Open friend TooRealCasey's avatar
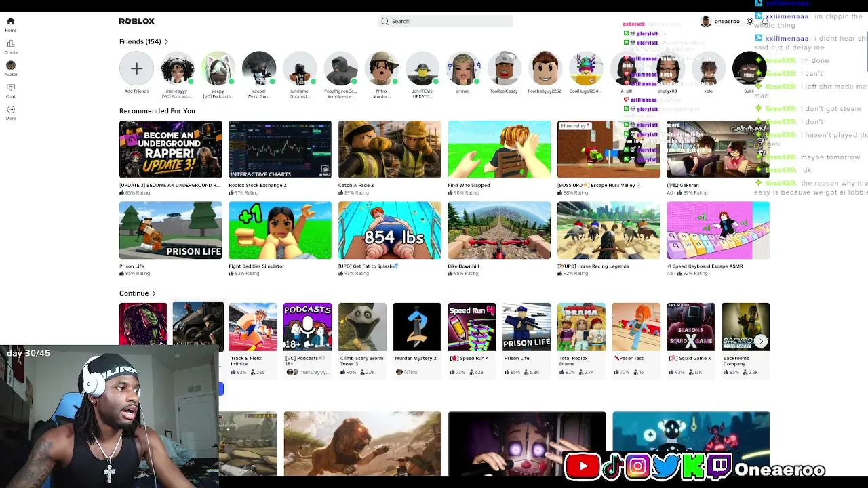Screen dimensions: 868x488 pos(504,68)
